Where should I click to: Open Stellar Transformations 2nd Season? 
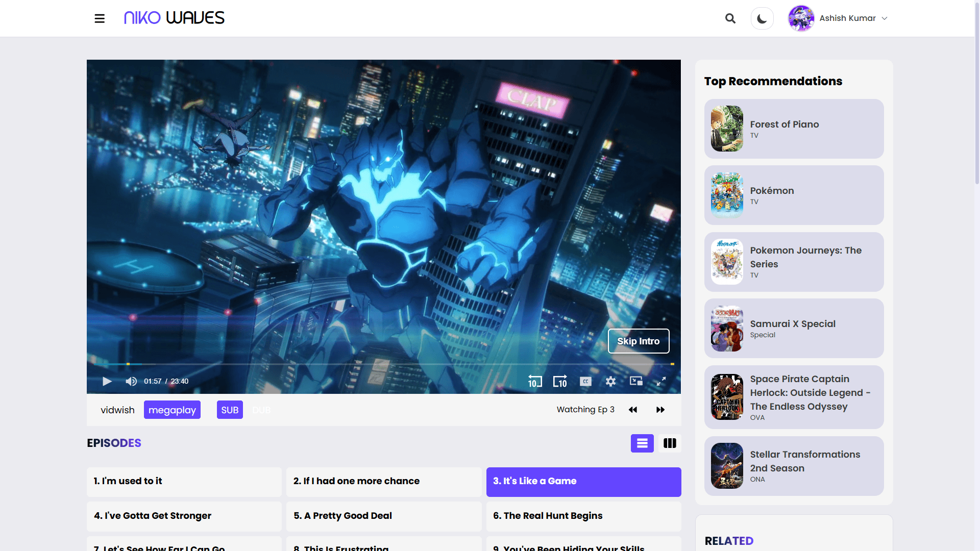pyautogui.click(x=794, y=466)
